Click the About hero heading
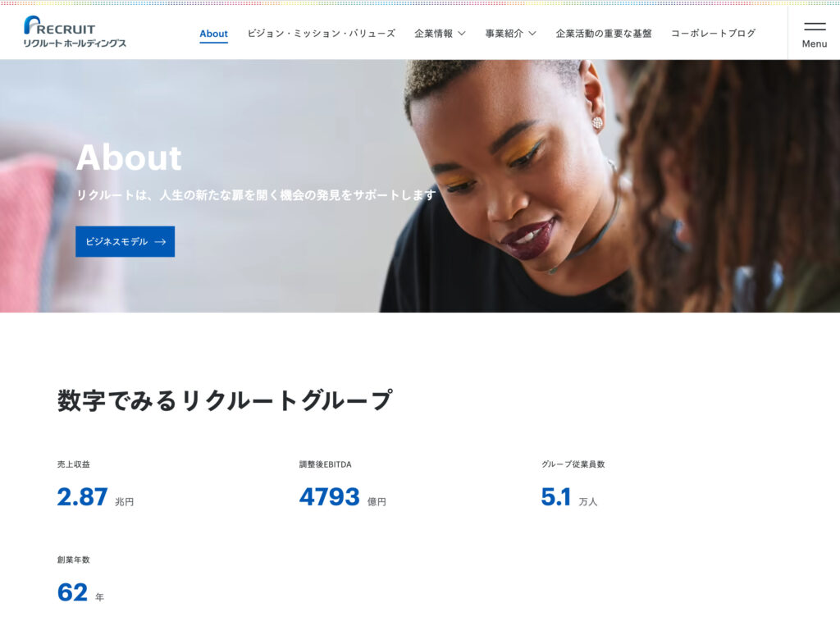Screen dimensions: 840x626 tap(129, 158)
